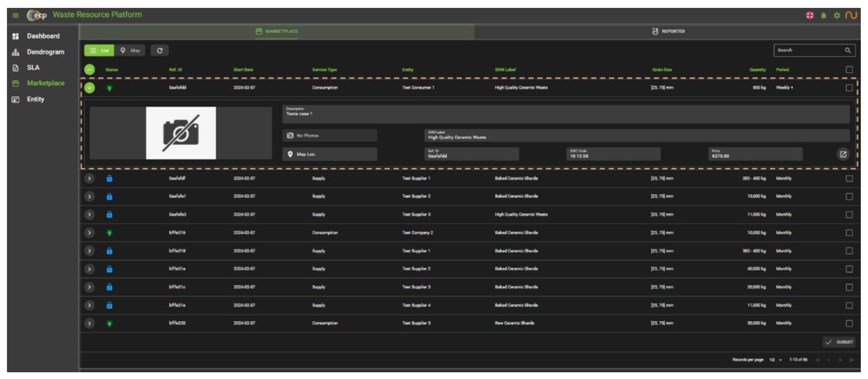
Task: Collapse the expanded 0aafafdd row
Action: (89, 88)
